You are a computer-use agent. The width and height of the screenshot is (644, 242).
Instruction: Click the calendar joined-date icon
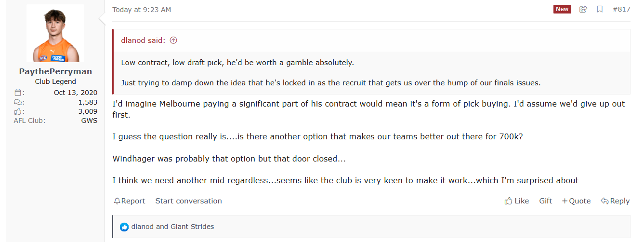coord(18,93)
